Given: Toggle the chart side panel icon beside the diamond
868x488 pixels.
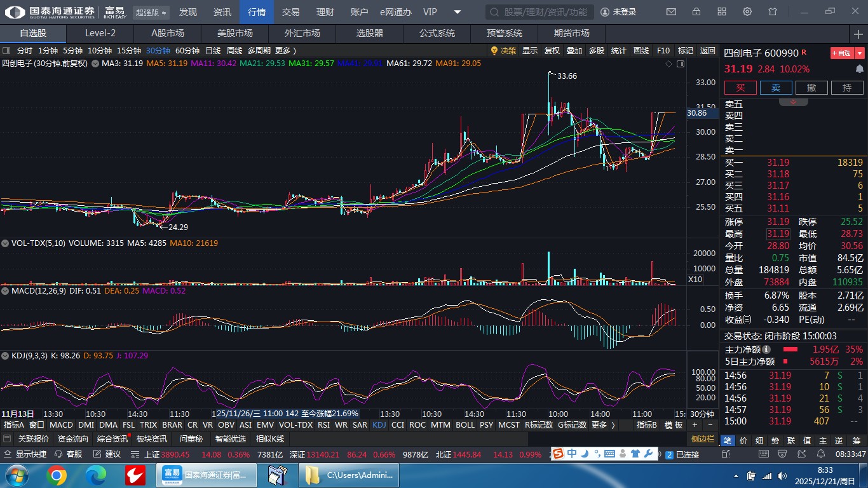Looking at the screenshot, I should click(681, 64).
